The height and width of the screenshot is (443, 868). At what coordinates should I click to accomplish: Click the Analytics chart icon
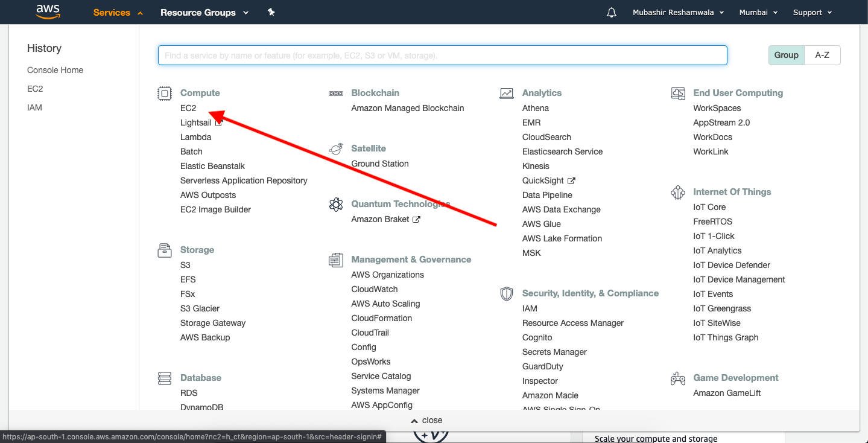pos(507,94)
